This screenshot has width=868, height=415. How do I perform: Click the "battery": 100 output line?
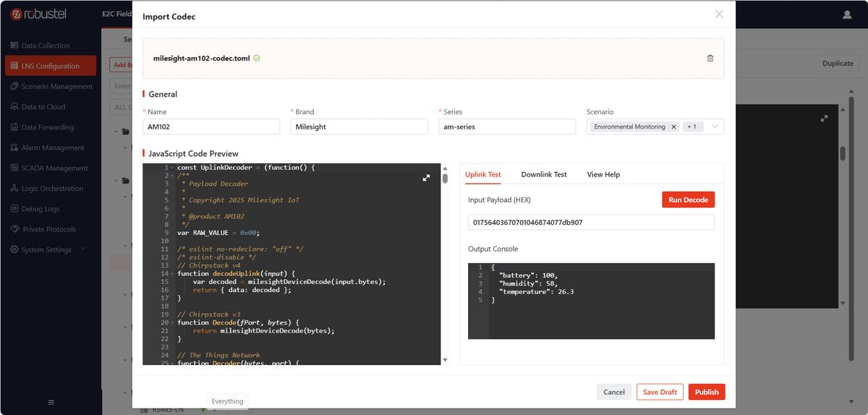coord(528,275)
